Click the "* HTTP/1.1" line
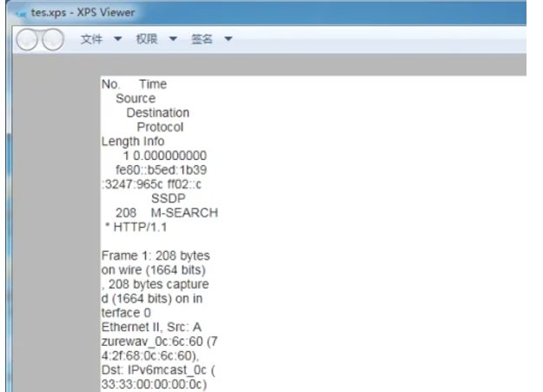 point(136,228)
